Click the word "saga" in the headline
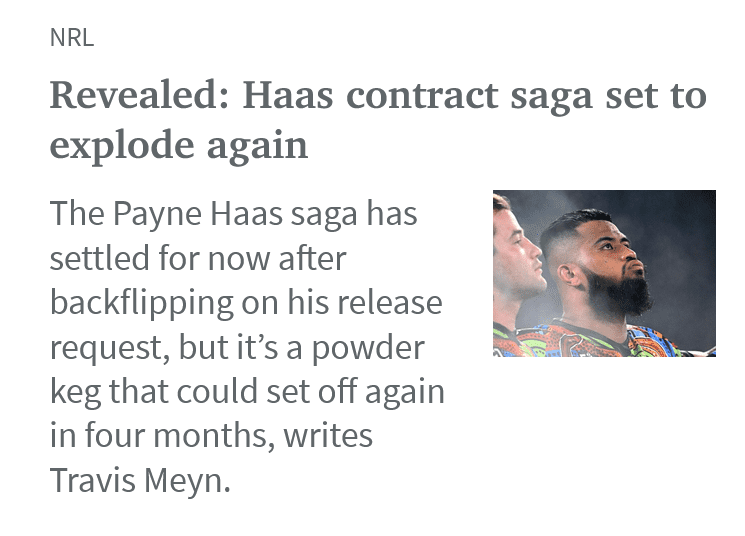The image size is (745, 536). 551,97
